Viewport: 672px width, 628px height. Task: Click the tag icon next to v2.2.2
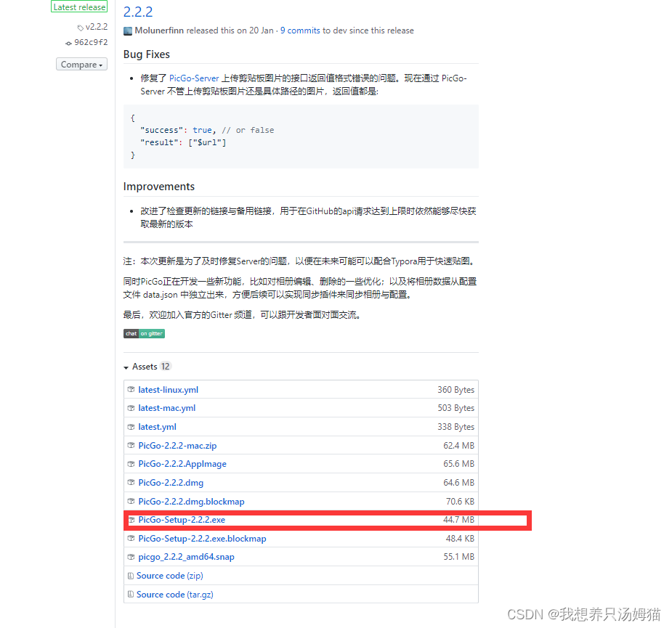tap(80, 28)
